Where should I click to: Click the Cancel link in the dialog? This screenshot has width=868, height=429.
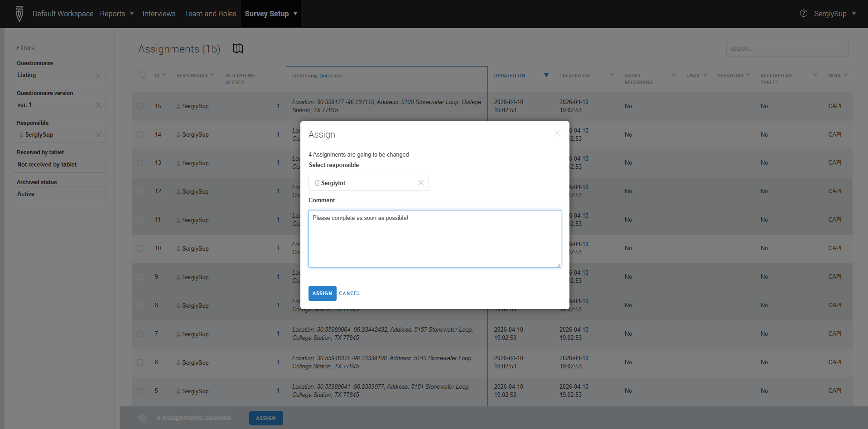[x=349, y=293]
